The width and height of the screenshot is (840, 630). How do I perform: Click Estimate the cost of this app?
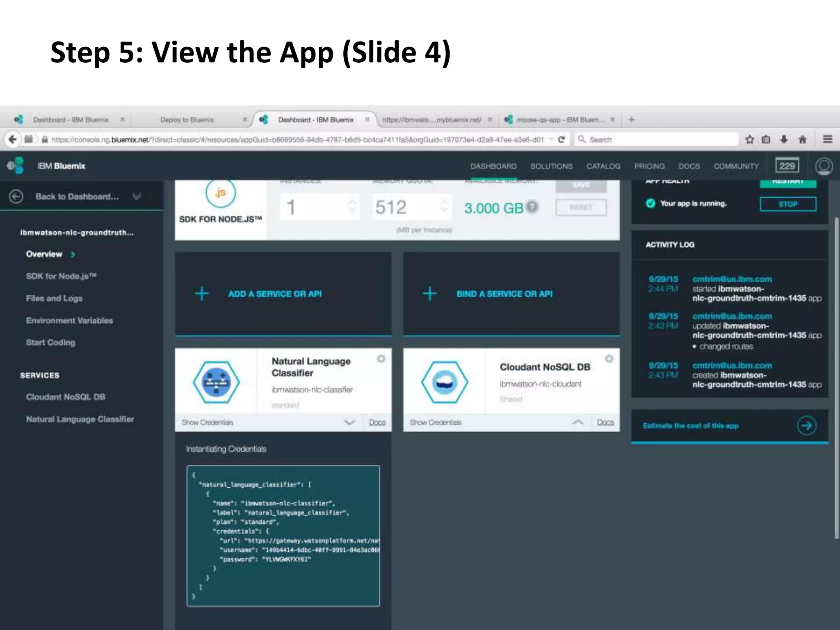[x=691, y=426]
